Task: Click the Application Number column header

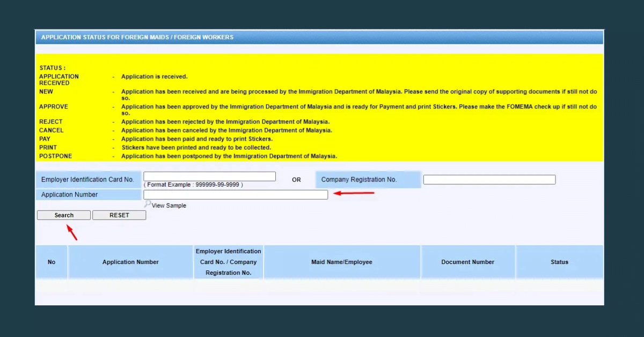Action: click(130, 262)
